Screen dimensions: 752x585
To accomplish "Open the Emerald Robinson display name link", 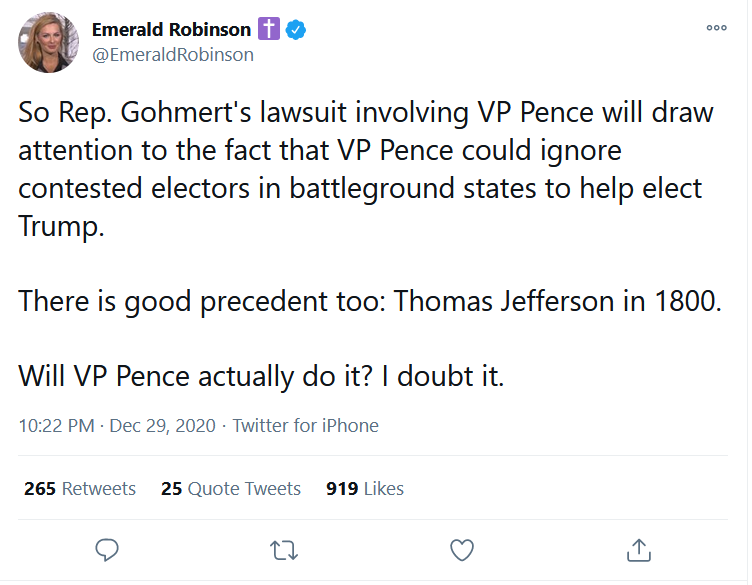I will (x=171, y=30).
